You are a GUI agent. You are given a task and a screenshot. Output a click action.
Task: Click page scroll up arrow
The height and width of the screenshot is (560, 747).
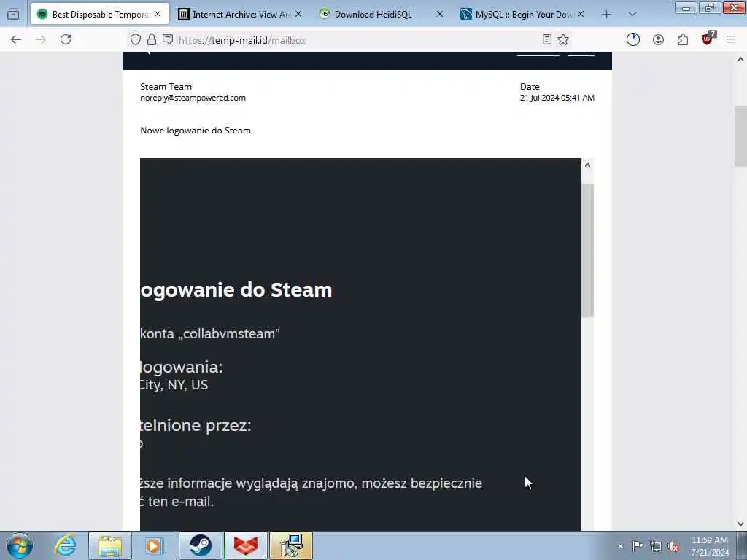tap(740, 59)
